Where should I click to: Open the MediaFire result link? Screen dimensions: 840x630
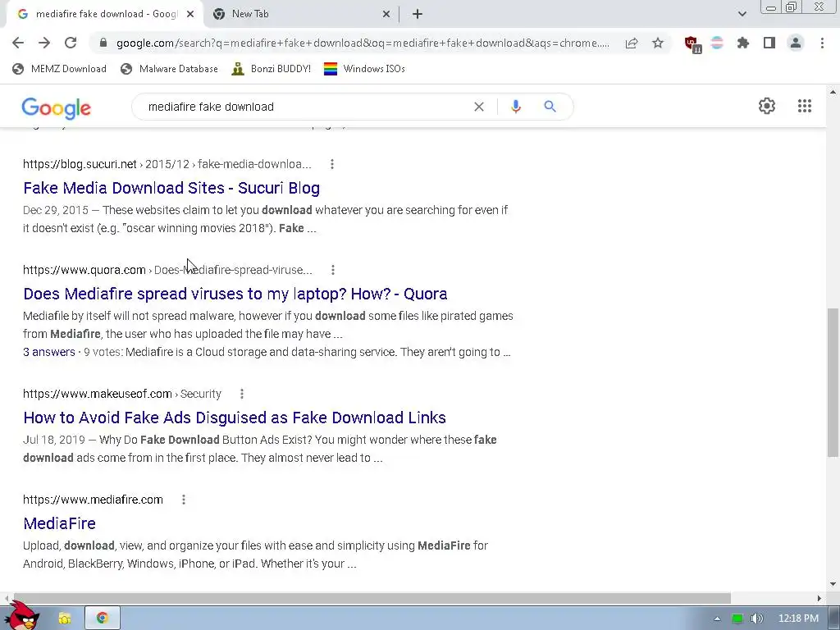(x=59, y=523)
